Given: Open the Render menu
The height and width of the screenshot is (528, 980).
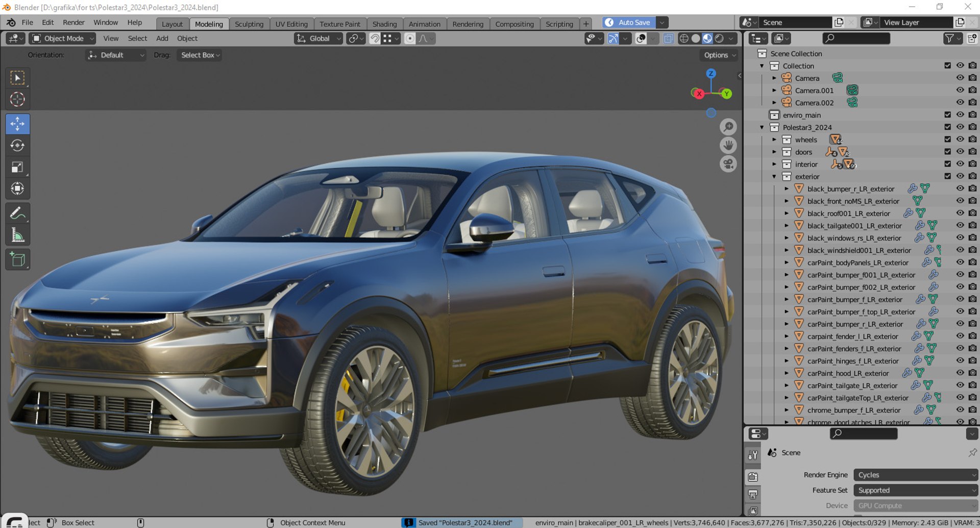Looking at the screenshot, I should pos(73,22).
